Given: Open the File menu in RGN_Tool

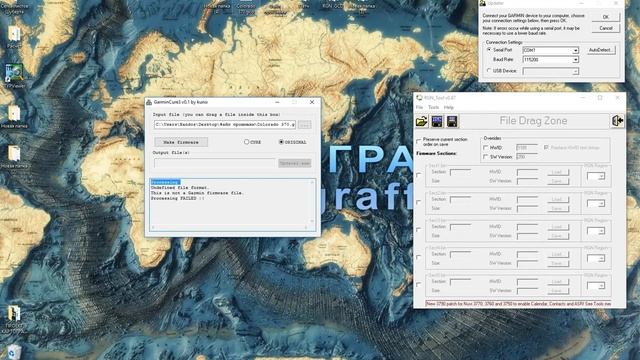Looking at the screenshot, I should [419, 107].
